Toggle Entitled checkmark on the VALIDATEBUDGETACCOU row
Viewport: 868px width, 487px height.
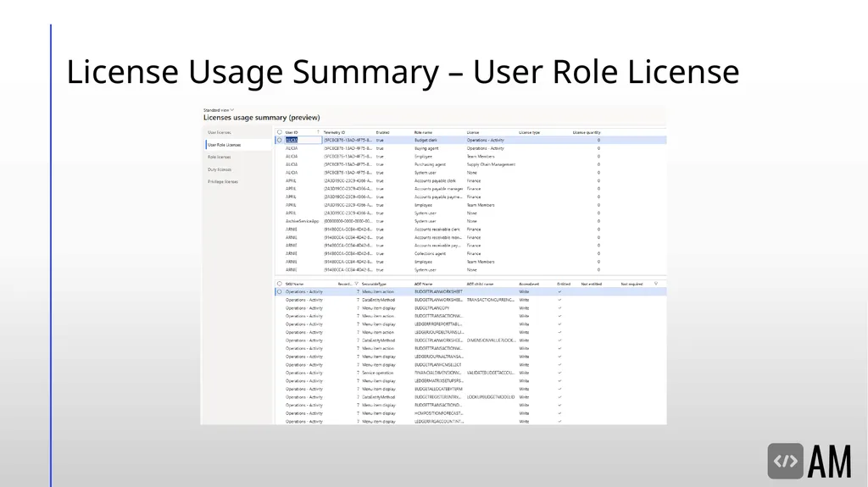pyautogui.click(x=559, y=373)
